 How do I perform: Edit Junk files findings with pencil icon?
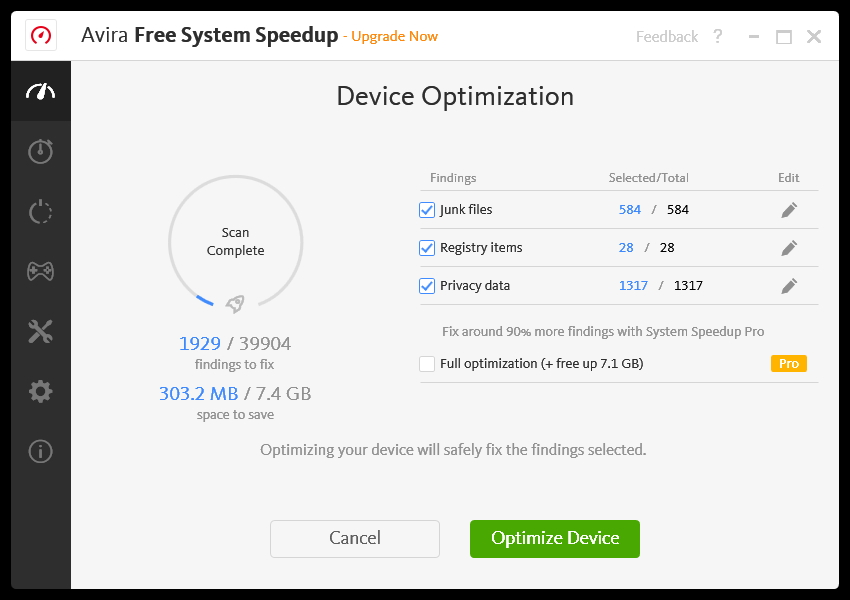tap(789, 210)
